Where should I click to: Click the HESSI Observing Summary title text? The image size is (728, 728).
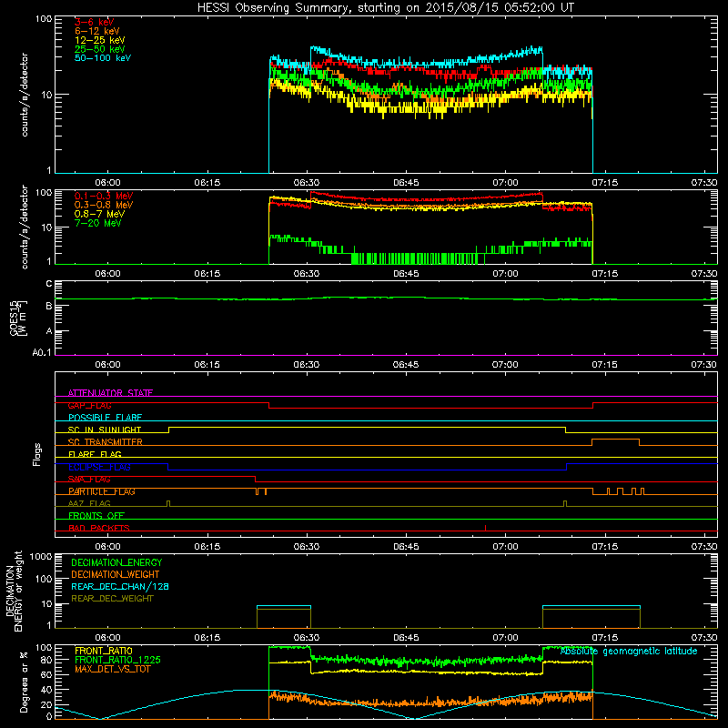[386, 7]
